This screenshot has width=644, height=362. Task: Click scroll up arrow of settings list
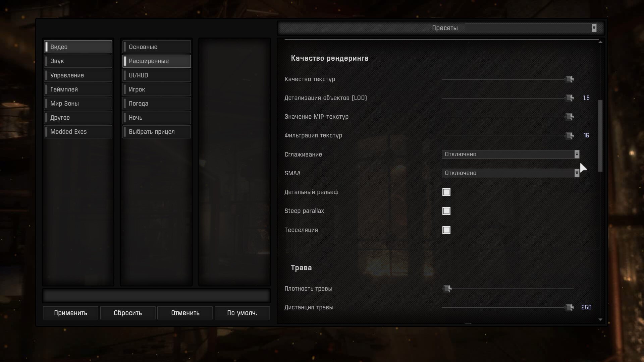(600, 42)
